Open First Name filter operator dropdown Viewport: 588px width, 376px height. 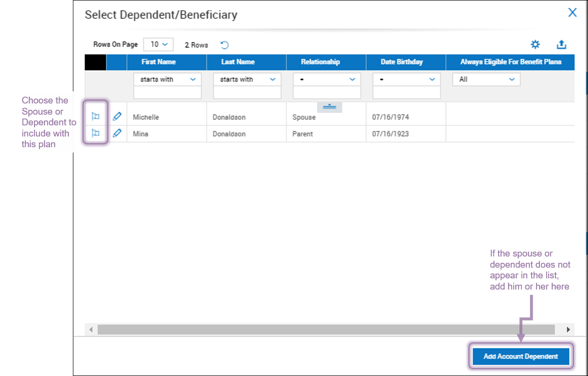click(167, 79)
